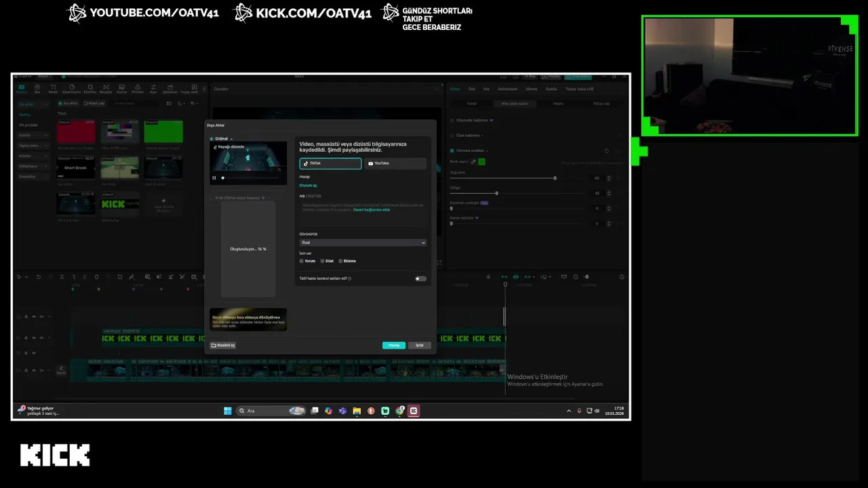Open the Görünürlük dropdown showing Özel
The image size is (868, 488).
point(363,243)
